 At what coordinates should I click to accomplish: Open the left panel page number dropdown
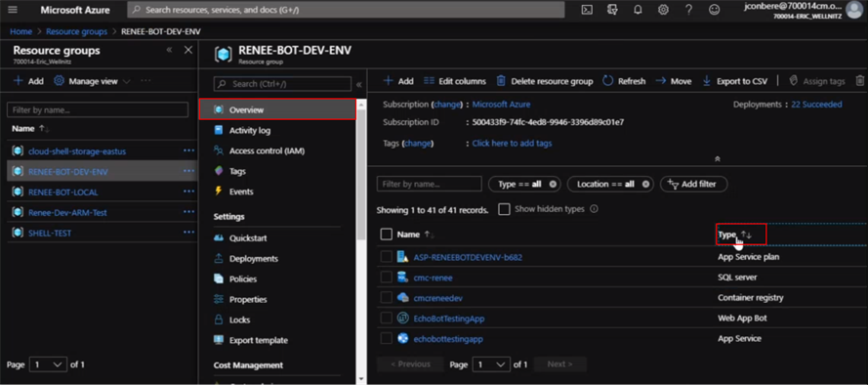(x=48, y=365)
